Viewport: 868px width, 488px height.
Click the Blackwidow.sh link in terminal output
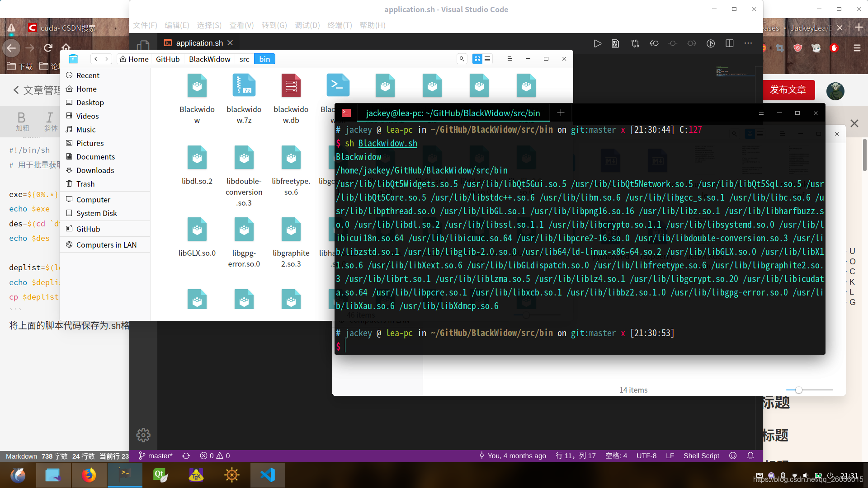pos(387,143)
